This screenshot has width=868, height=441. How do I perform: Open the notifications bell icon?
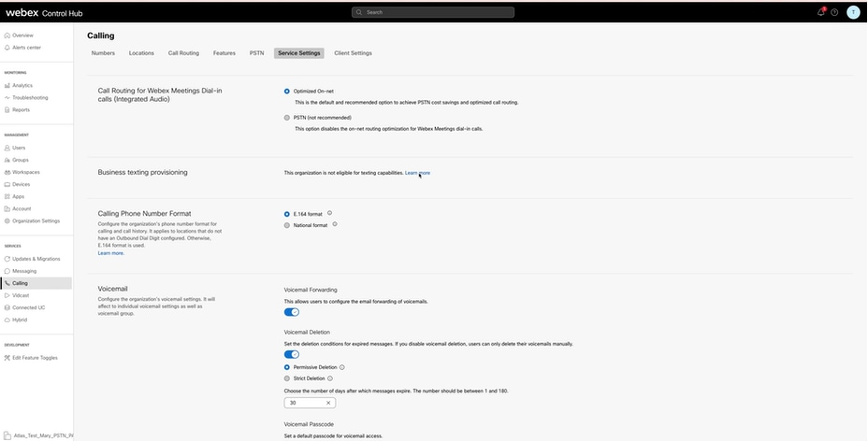(x=821, y=12)
